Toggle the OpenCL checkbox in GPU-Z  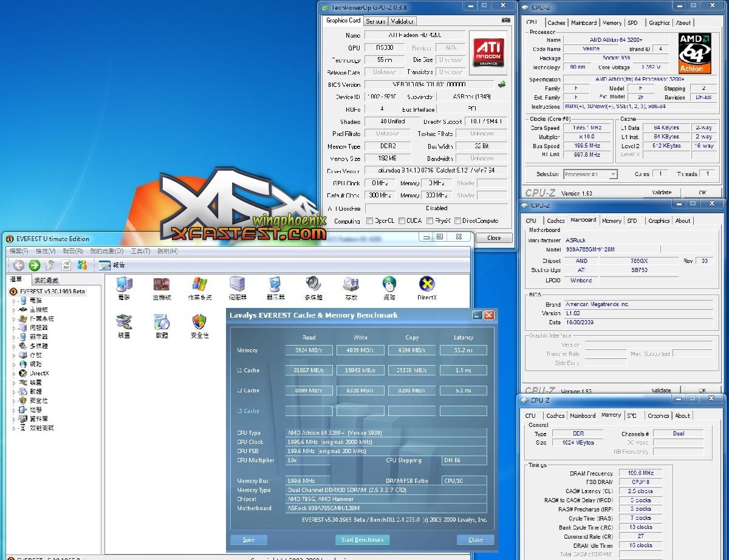(x=370, y=221)
